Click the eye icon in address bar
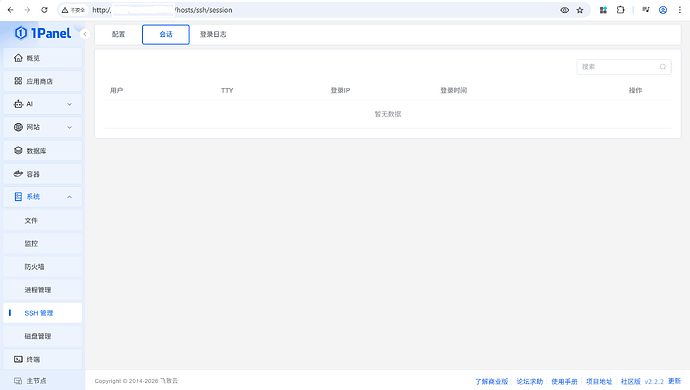Screen dimensions: 690x390 tap(564, 10)
